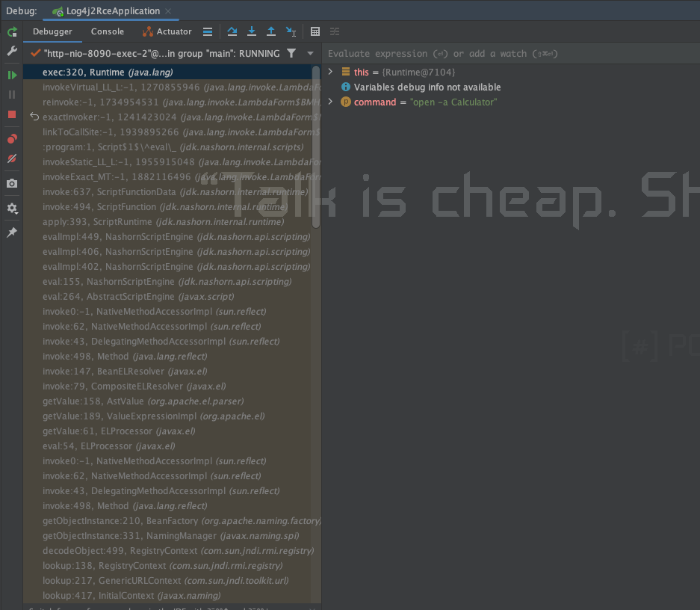This screenshot has width=700, height=610.
Task: Stop the debug session
Action: coord(12,115)
